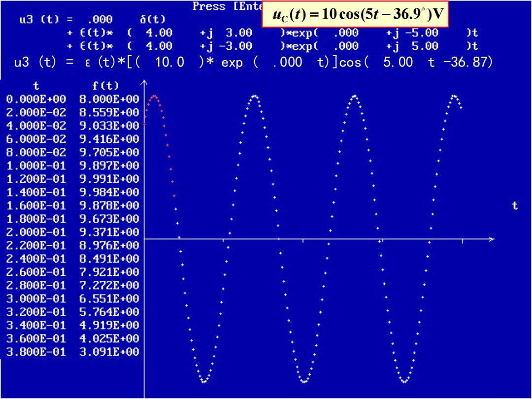Image resolution: width=532 pixels, height=399 pixels.
Task: Select the time cell 3.000E-01
Action: point(36,299)
